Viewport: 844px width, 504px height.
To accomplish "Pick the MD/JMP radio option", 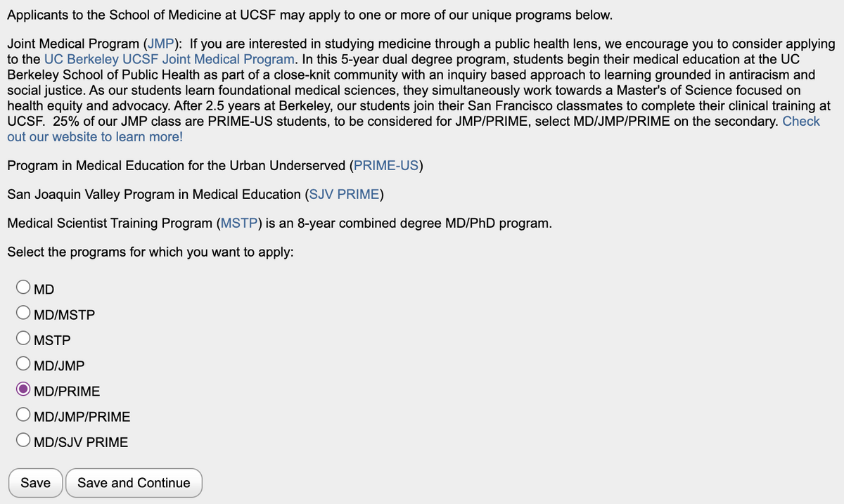I will 24,364.
